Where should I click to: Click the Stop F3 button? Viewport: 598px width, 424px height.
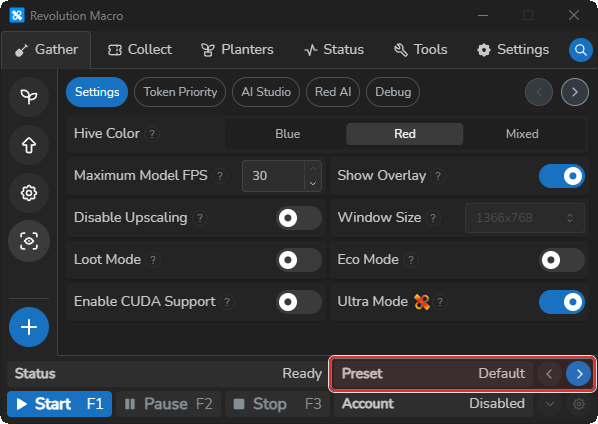click(x=278, y=404)
